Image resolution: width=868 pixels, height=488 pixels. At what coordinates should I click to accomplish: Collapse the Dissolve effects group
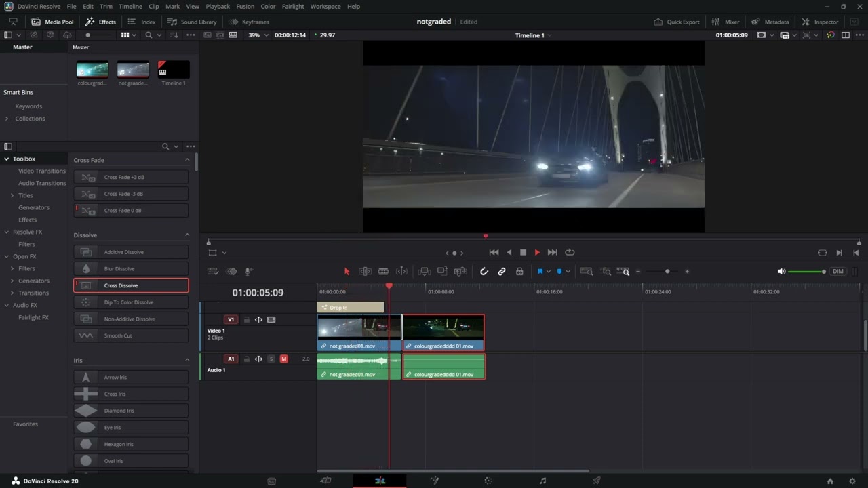pos(187,235)
